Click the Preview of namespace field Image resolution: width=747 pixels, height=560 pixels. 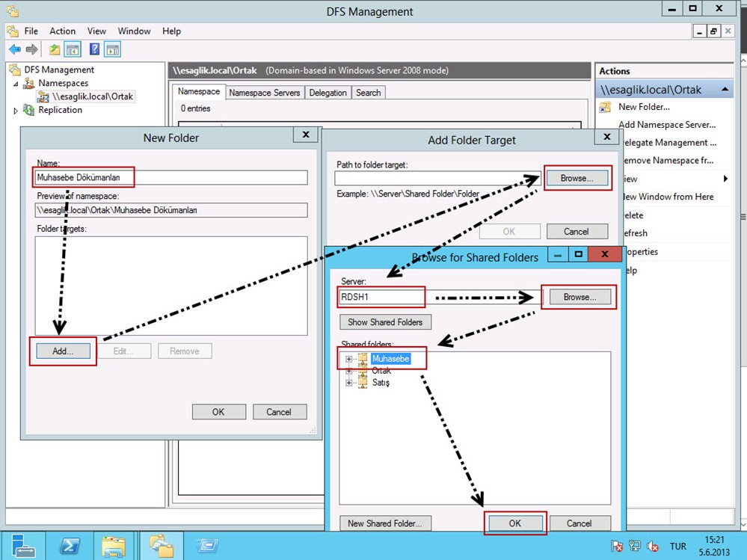tap(171, 210)
